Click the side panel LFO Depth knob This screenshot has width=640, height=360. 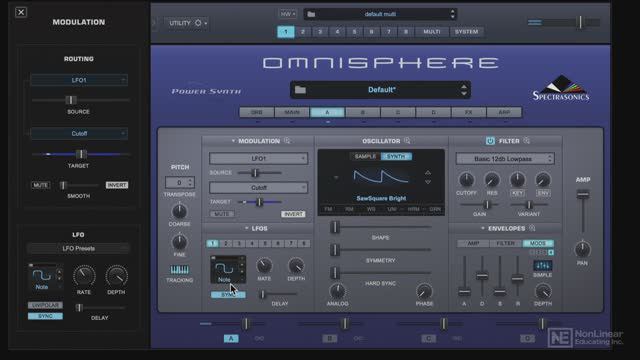click(116, 276)
